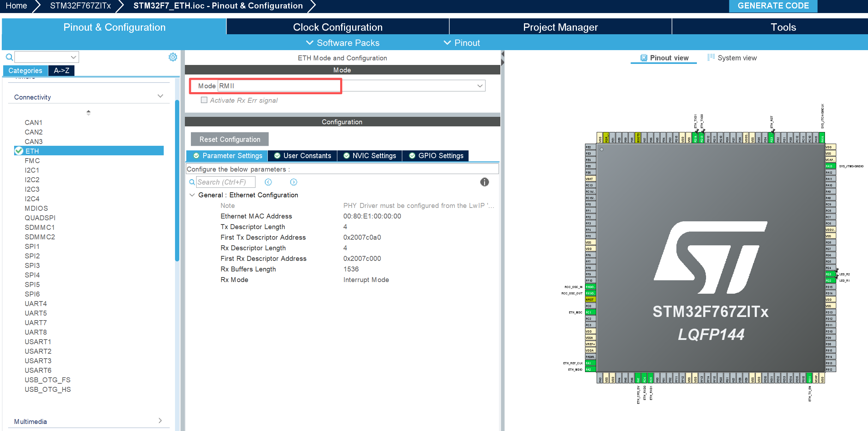Click Rx Buffers Length value 1536

click(x=351, y=269)
